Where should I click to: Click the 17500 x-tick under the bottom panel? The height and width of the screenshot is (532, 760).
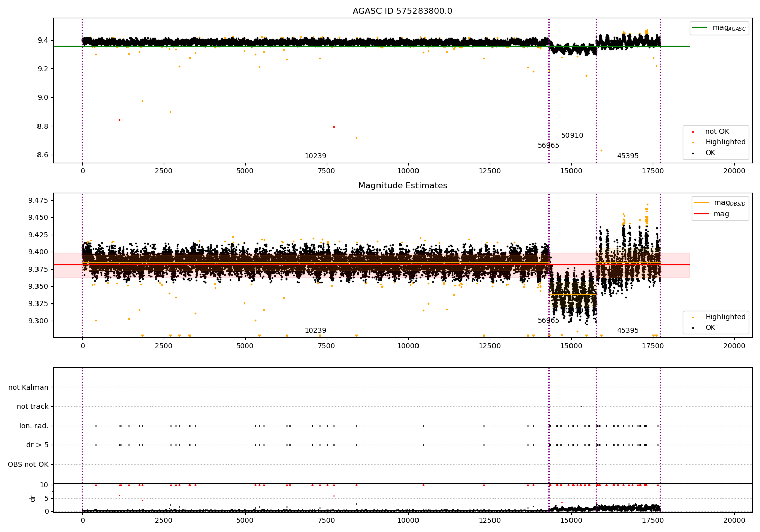tap(653, 520)
